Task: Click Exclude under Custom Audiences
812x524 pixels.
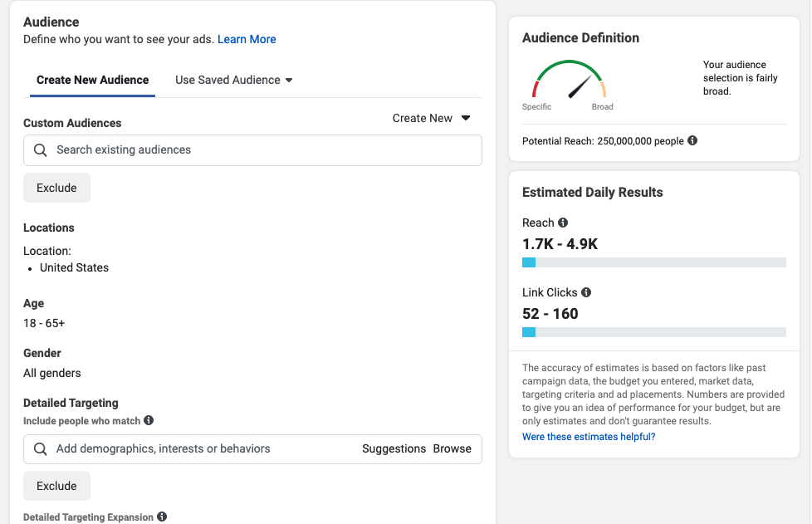Action: 56,188
